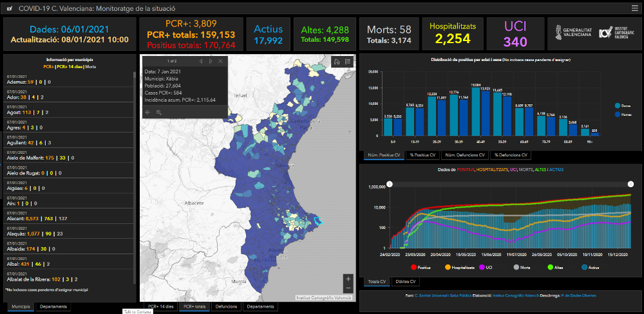Go to next popup feature arrow
The image size is (644, 314).
[211, 61]
